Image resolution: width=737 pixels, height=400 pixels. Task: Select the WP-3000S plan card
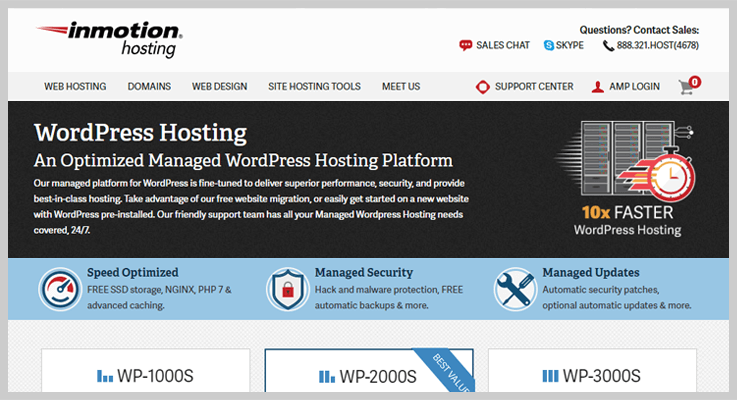point(592,370)
